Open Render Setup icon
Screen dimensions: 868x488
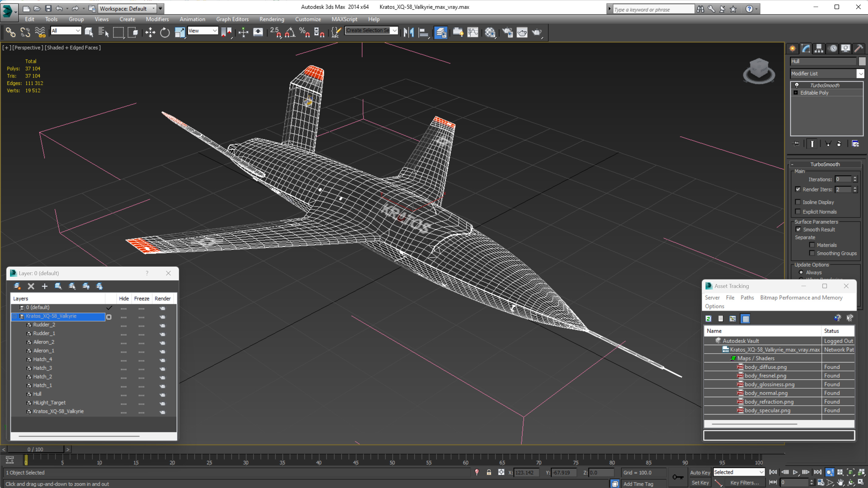(x=507, y=33)
